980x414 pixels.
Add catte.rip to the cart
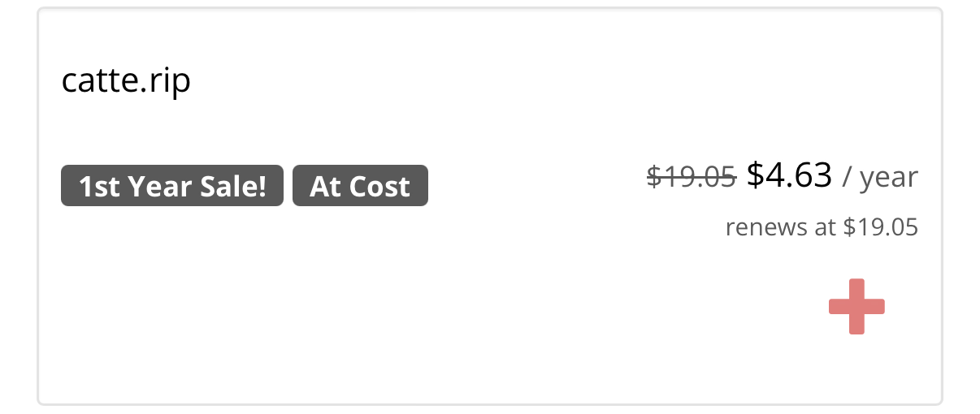[x=856, y=307]
